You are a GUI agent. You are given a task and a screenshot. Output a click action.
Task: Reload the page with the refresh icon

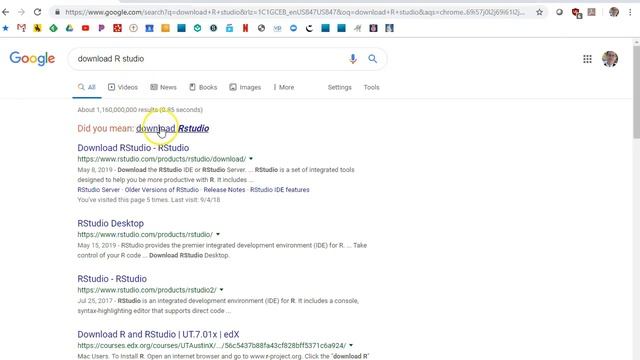[38, 12]
